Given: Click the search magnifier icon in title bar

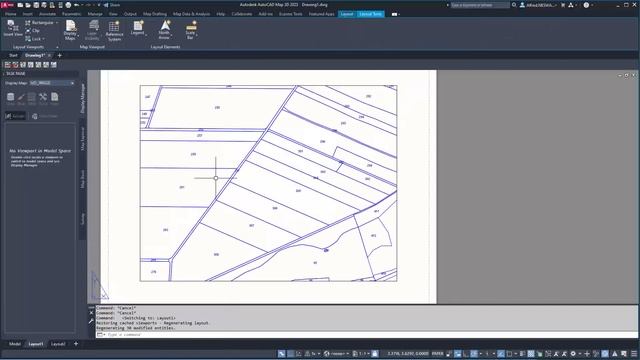Looking at the screenshot, I should 514,5.
